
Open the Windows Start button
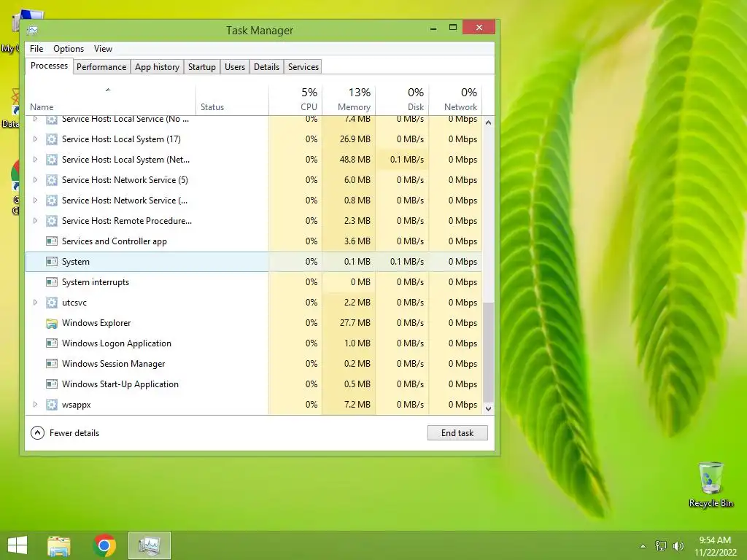18,545
